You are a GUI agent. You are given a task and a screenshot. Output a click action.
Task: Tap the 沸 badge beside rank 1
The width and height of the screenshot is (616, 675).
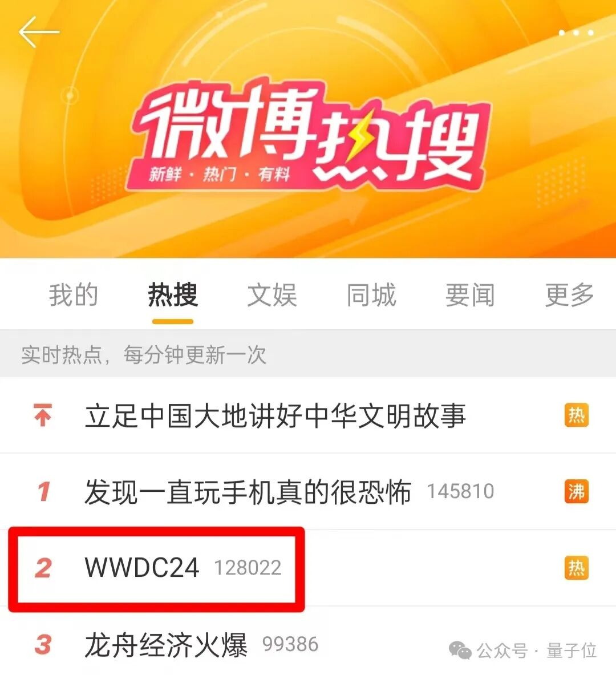576,491
